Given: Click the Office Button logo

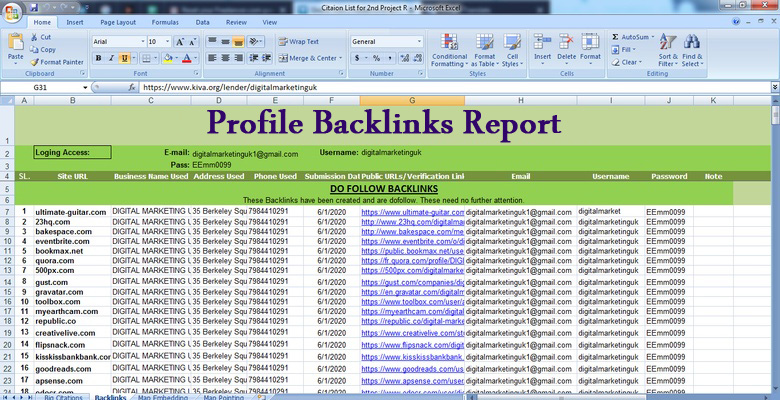Looking at the screenshot, I should coord(13,13).
